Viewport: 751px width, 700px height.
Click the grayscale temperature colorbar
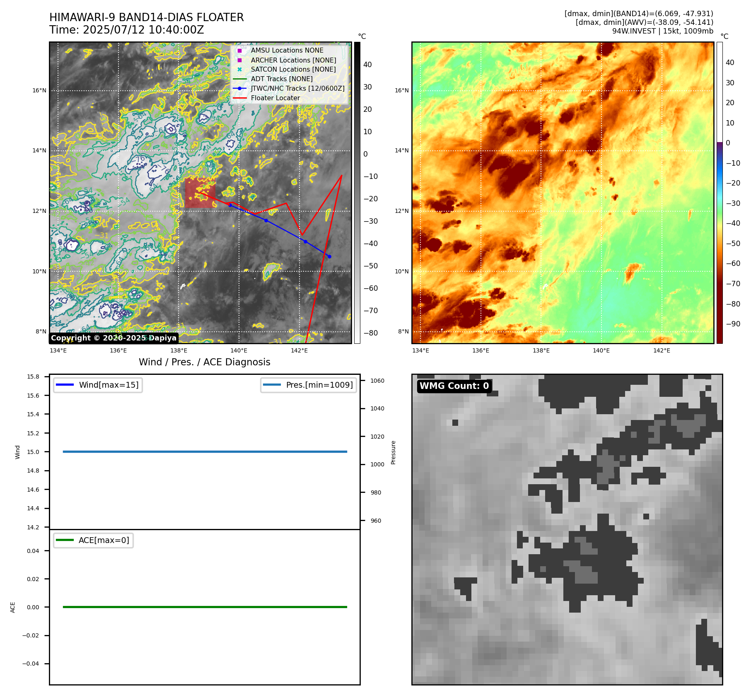[357, 193]
